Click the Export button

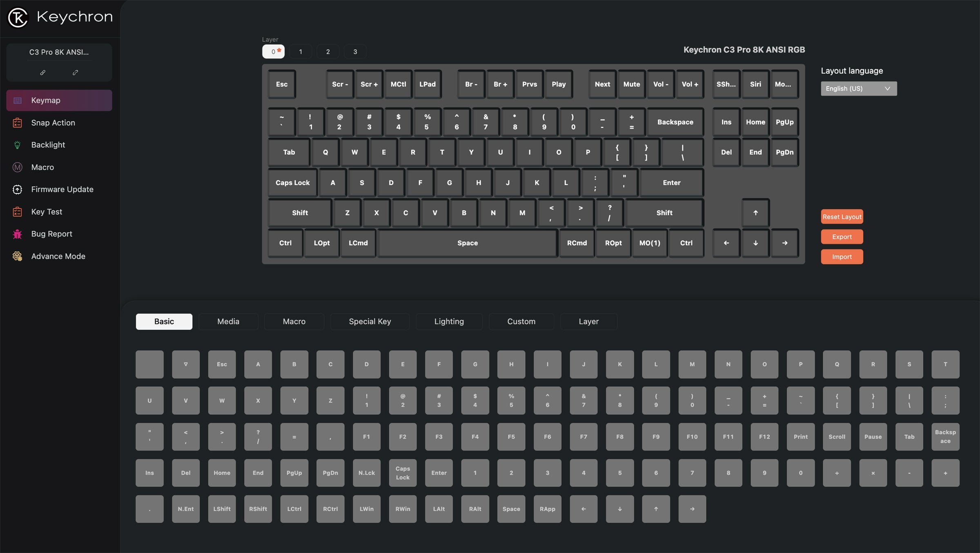click(x=842, y=237)
